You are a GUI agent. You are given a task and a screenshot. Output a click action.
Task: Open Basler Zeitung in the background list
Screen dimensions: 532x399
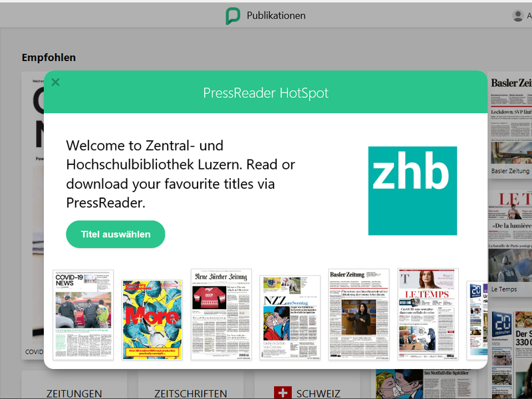coord(510,125)
